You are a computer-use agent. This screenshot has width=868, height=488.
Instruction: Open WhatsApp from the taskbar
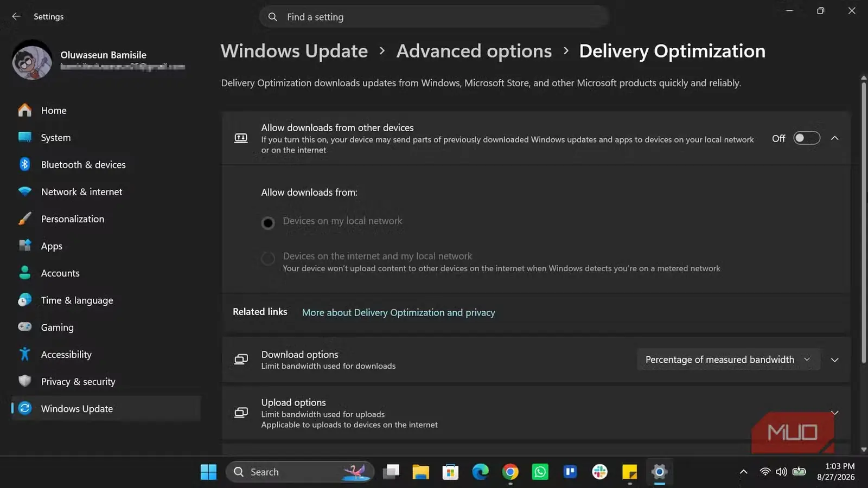pos(540,472)
